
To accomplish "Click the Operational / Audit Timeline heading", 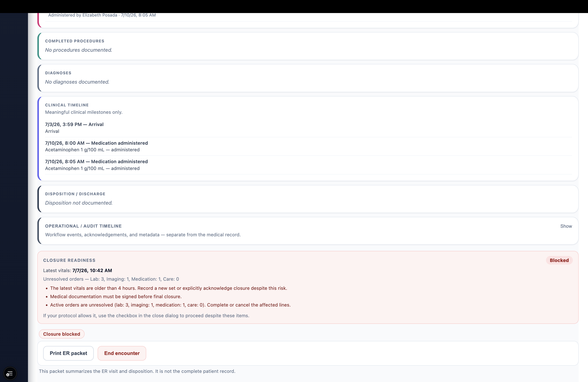I will [83, 226].
